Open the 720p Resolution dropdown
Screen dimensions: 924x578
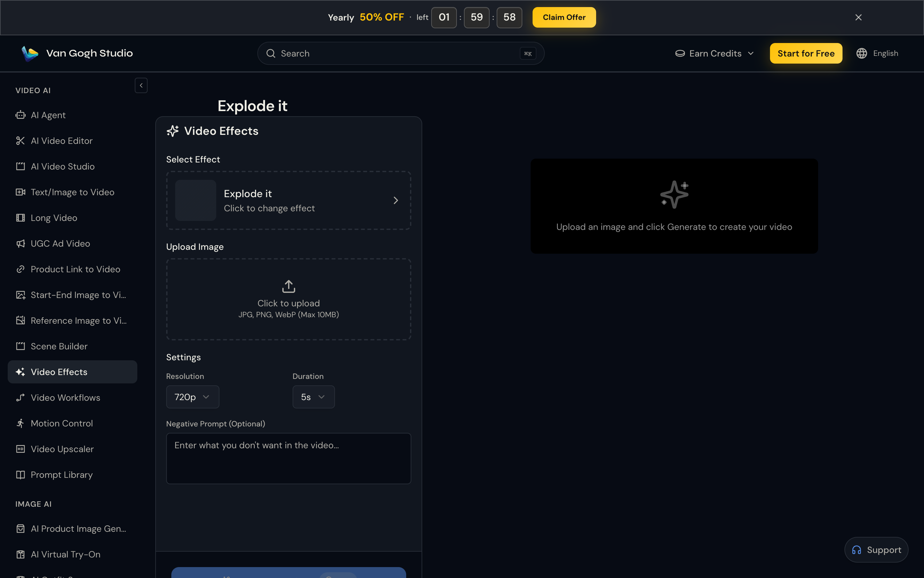tap(193, 397)
